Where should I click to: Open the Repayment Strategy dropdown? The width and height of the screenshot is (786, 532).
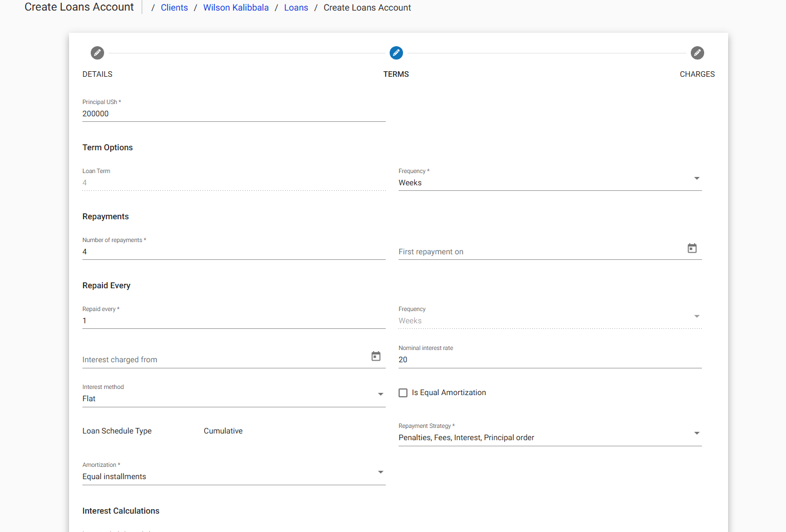click(696, 433)
